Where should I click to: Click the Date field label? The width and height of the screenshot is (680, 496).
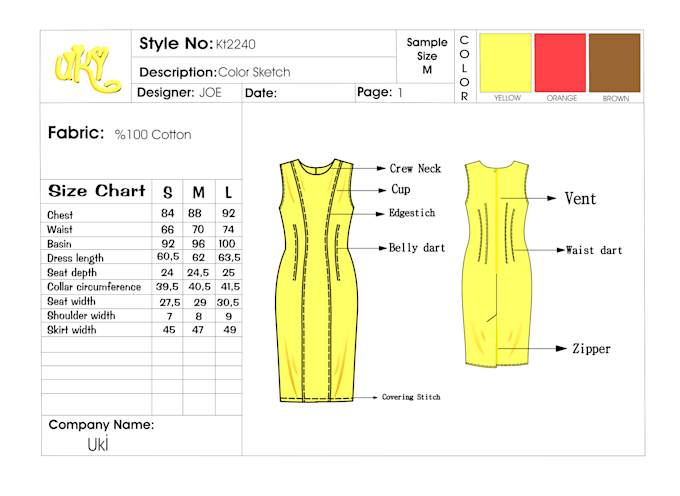pyautogui.click(x=261, y=93)
